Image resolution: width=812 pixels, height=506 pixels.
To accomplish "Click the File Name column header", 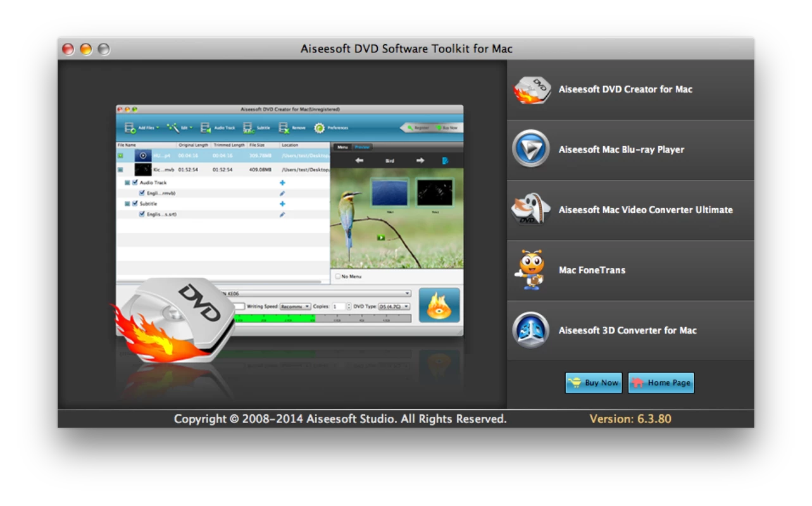I will (x=146, y=145).
